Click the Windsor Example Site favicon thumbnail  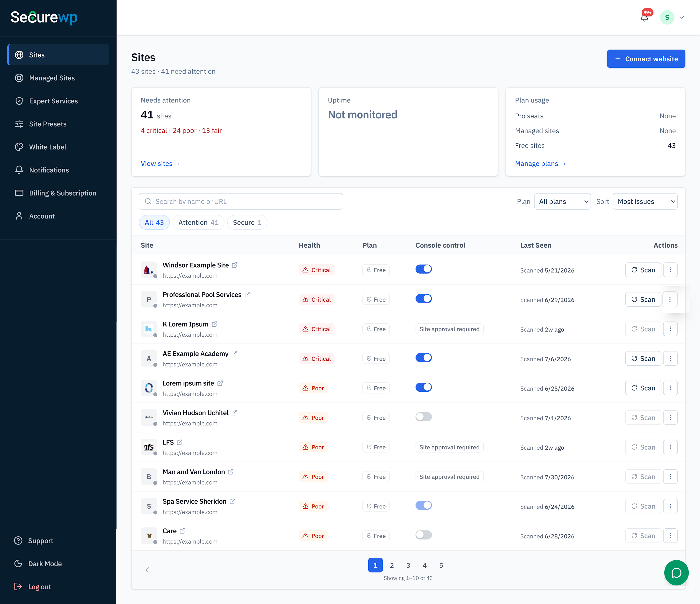[149, 270]
